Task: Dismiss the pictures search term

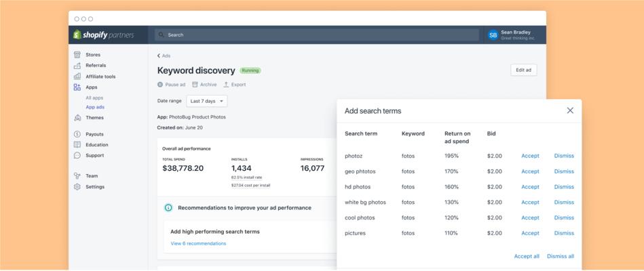Action: tap(564, 233)
